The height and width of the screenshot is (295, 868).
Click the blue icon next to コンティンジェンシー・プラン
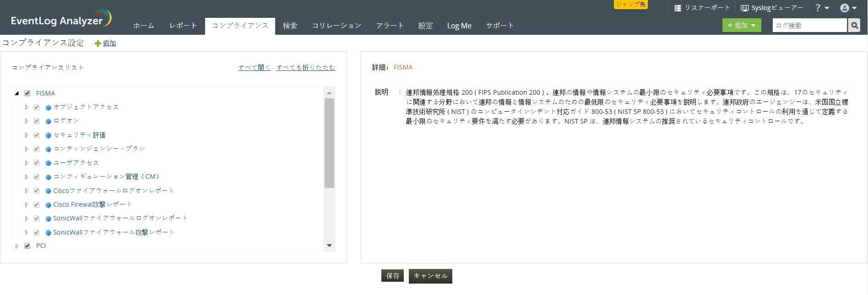pyautogui.click(x=48, y=150)
